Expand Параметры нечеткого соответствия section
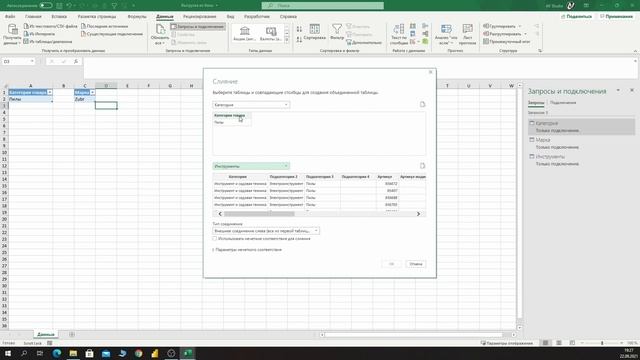The width and height of the screenshot is (640, 360). [x=247, y=249]
